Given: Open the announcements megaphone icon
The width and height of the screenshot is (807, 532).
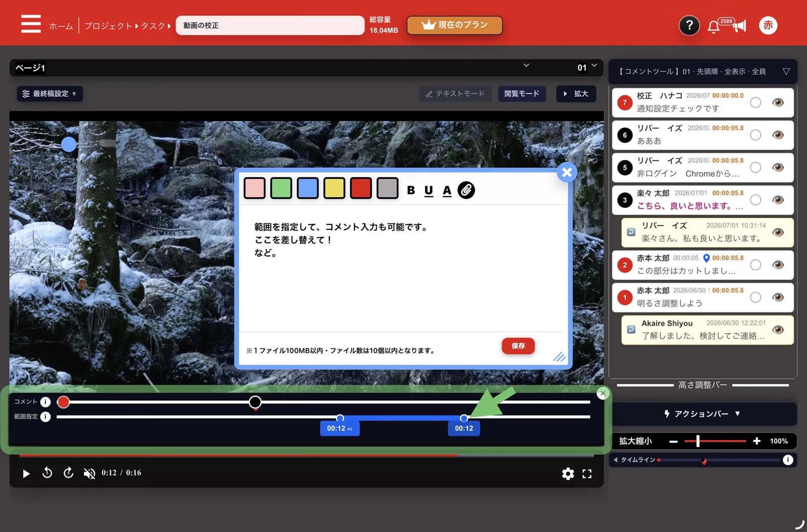Looking at the screenshot, I should pyautogui.click(x=739, y=26).
